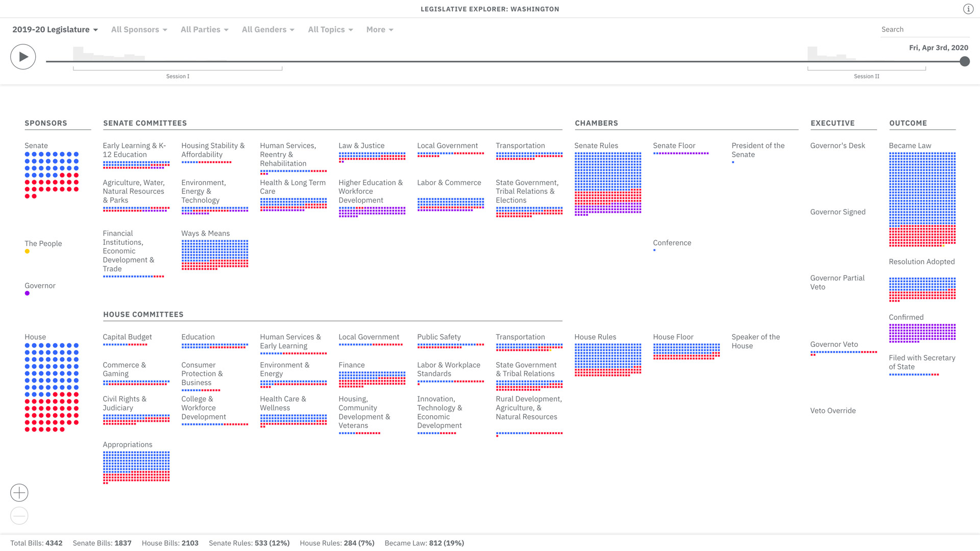
Task: Open the info icon at top right
Action: click(x=968, y=9)
